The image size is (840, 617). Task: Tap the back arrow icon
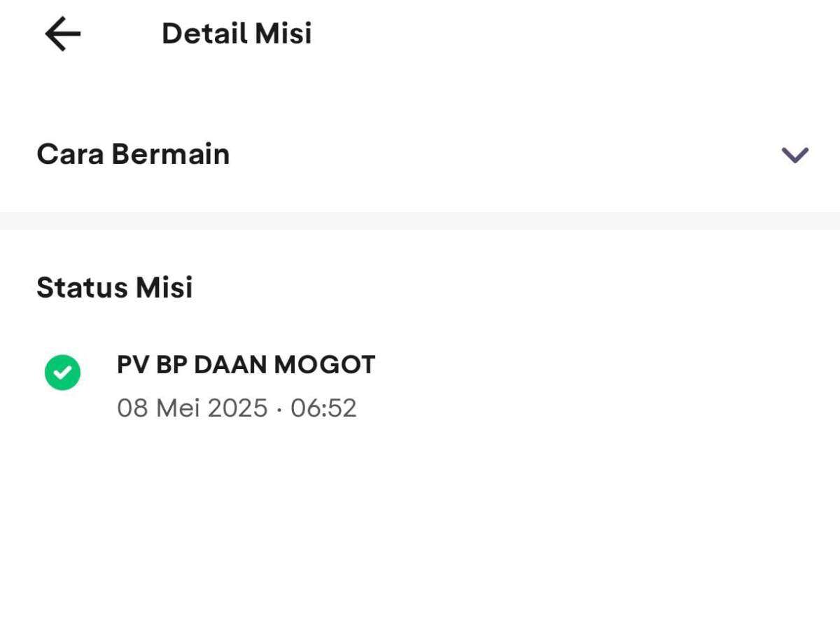coord(63,34)
